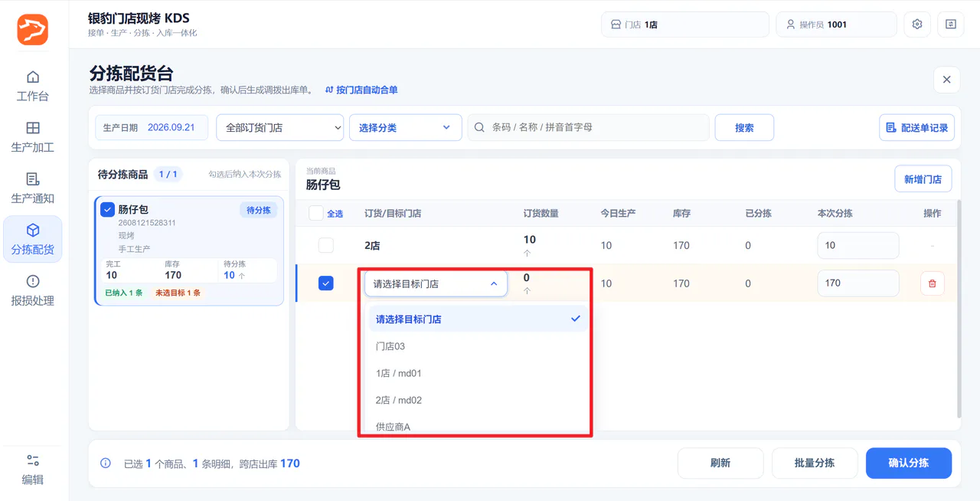Click the 批量分拣 button

click(x=815, y=463)
